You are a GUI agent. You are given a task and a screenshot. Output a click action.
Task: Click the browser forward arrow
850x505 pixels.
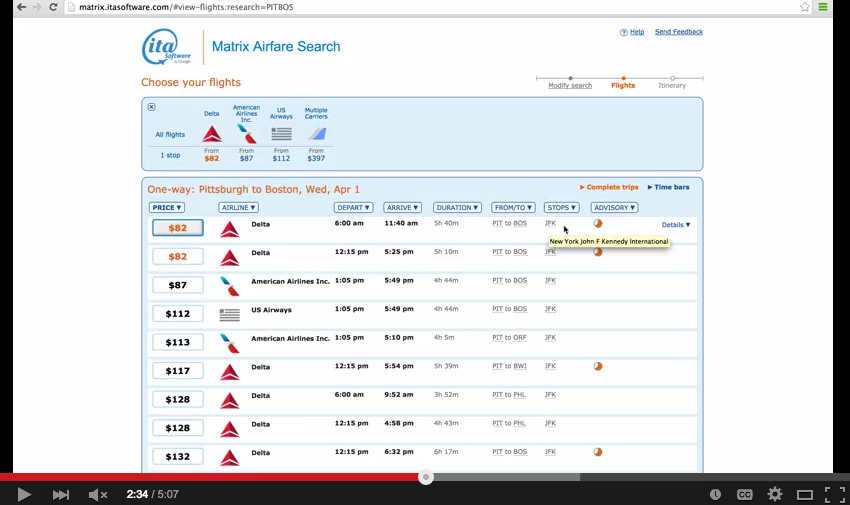(x=37, y=7)
